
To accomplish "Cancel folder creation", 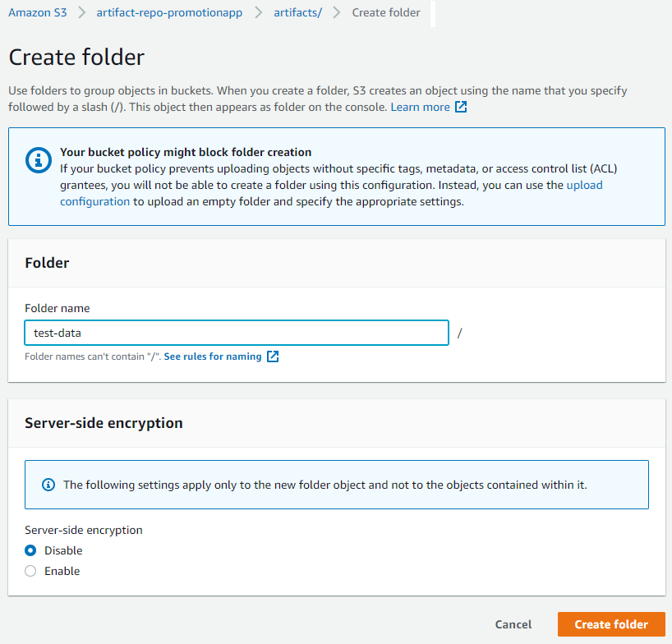I will tap(513, 624).
